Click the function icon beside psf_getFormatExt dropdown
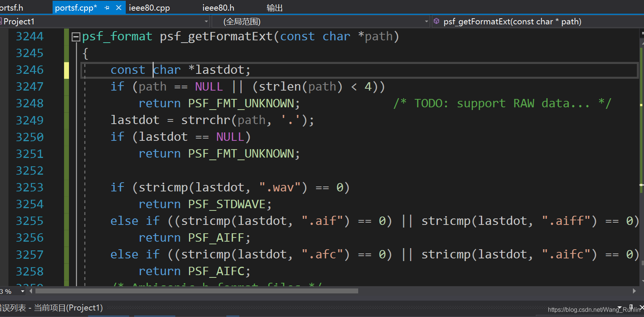Viewport: 644px width, 317px height. click(x=436, y=21)
